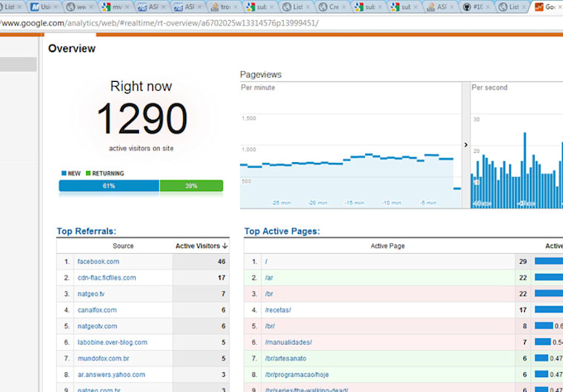Click the Active Page column header
Image resolution: width=563 pixels, height=392 pixels.
click(x=387, y=246)
